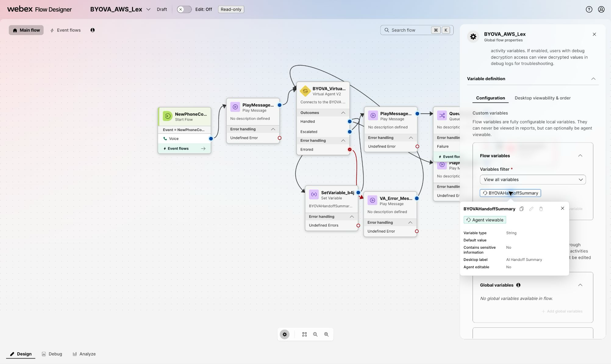Click the Agent viewable tag

(x=484, y=220)
